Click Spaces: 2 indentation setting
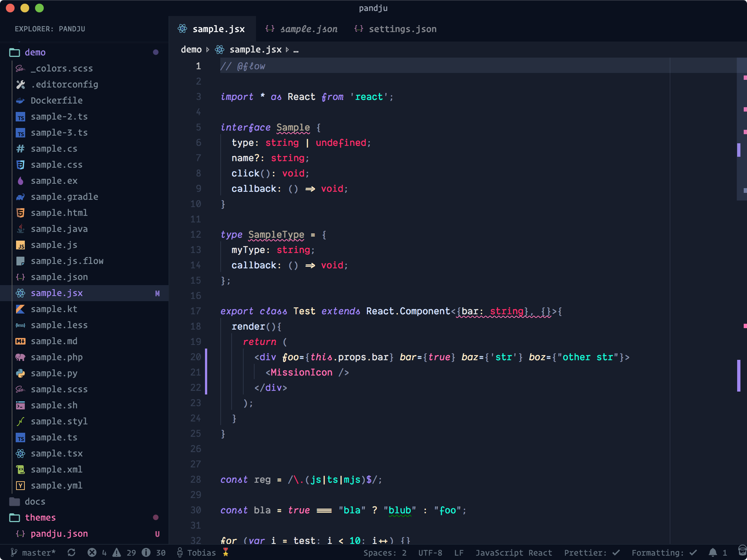 (384, 552)
